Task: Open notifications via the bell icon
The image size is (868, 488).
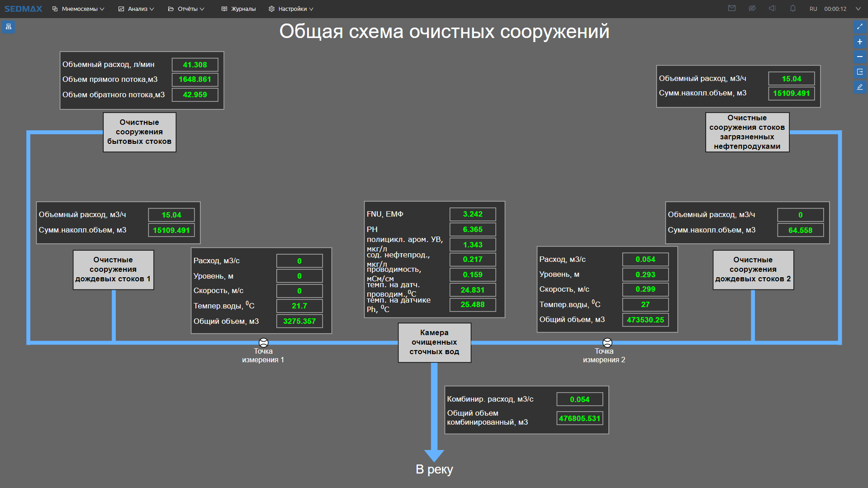Action: pos(792,8)
